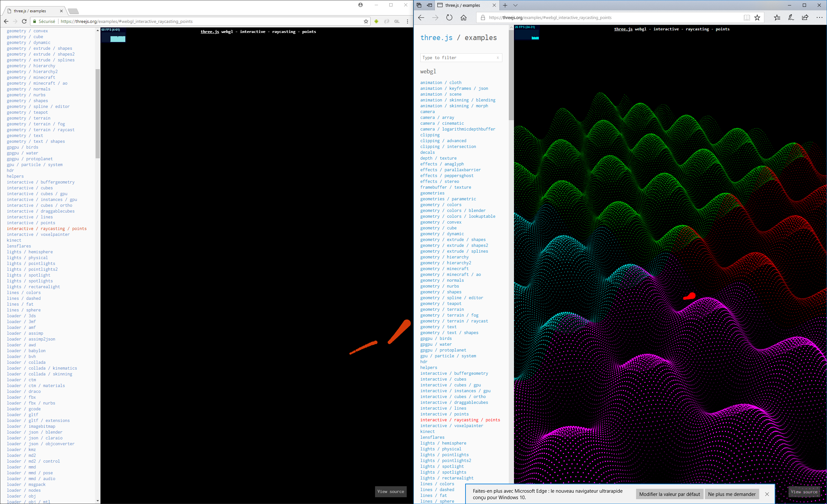Toggle Reading view in Edge's address bar

pos(747,17)
